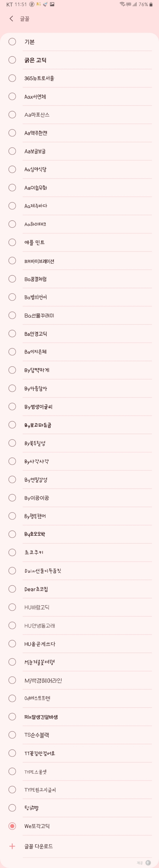This screenshot has width=159, height=868.
Task: Choose the Aa제주바다 font entry
Action: (36, 205)
